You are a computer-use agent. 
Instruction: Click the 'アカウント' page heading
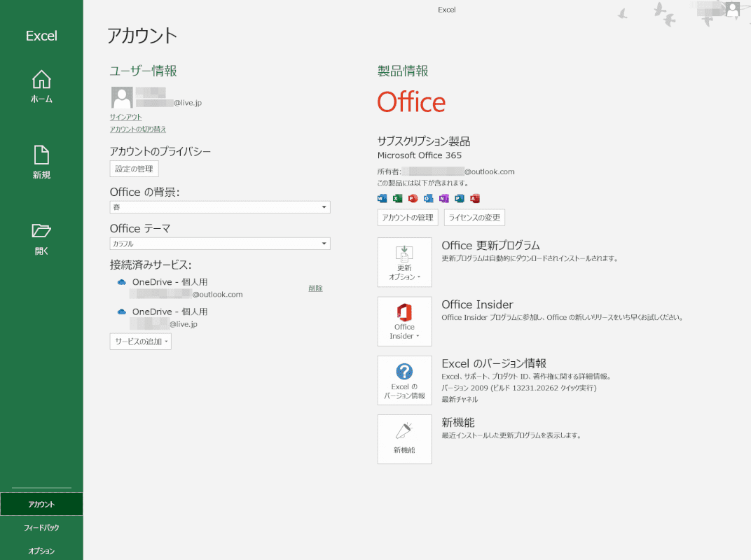(142, 36)
